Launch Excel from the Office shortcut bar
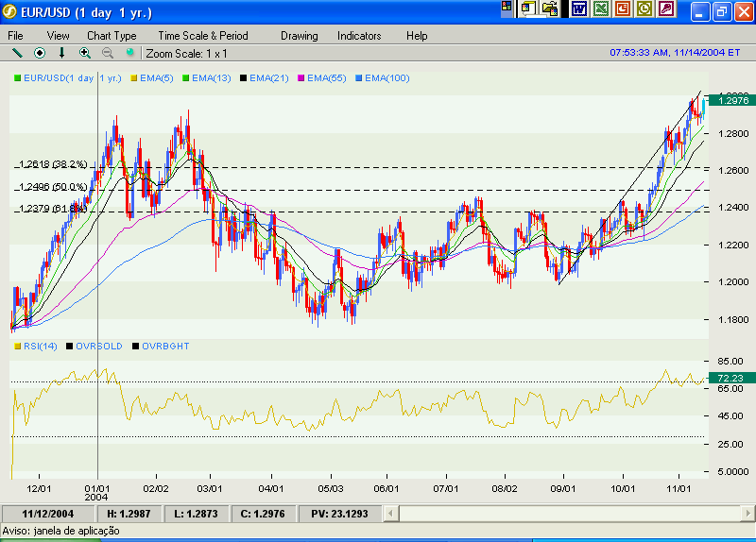The image size is (756, 542). click(600, 9)
